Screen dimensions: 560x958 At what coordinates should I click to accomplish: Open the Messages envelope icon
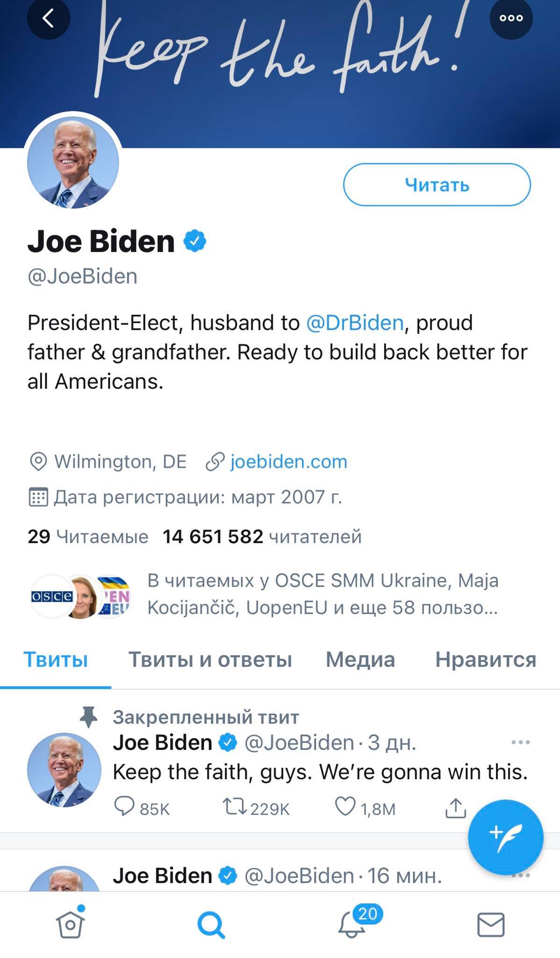coord(491,924)
